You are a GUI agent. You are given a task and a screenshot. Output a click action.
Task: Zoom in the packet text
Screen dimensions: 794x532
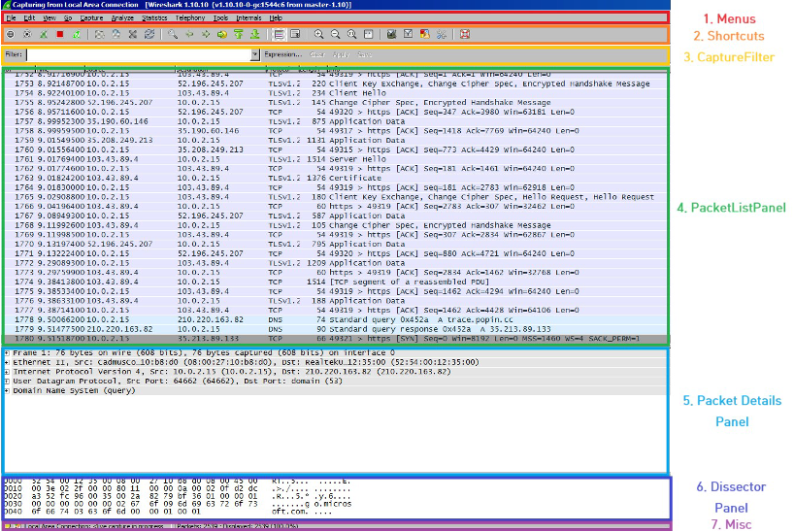318,34
